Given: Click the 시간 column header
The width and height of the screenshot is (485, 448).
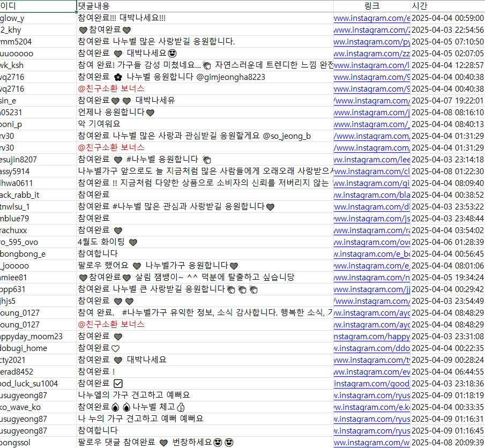Looking at the screenshot, I should click(423, 5).
